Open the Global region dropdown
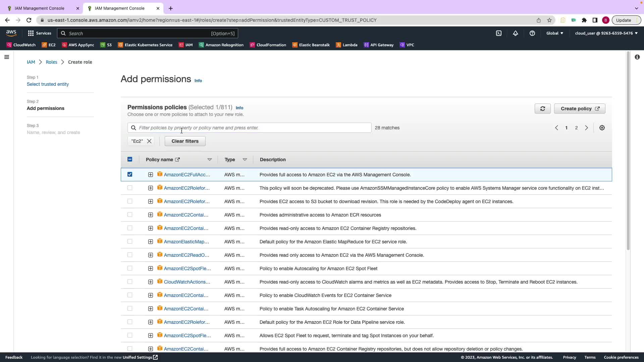 point(555,33)
